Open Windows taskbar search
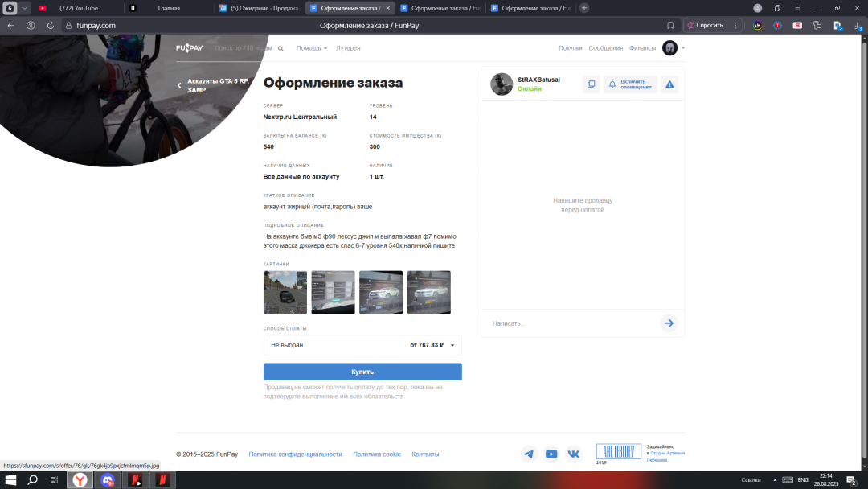Image resolution: width=868 pixels, height=489 pixels. pos(33,480)
